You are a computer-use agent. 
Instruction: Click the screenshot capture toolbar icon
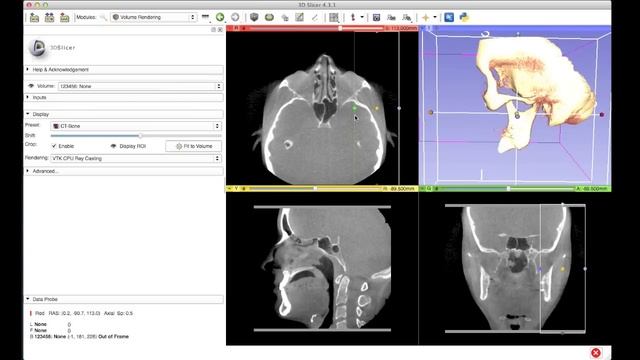[376, 17]
